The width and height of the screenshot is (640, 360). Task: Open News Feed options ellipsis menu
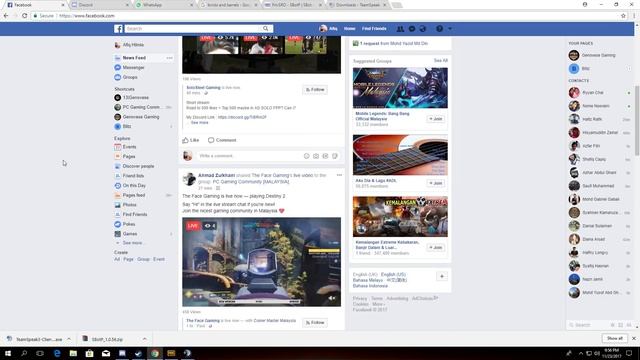point(169,58)
